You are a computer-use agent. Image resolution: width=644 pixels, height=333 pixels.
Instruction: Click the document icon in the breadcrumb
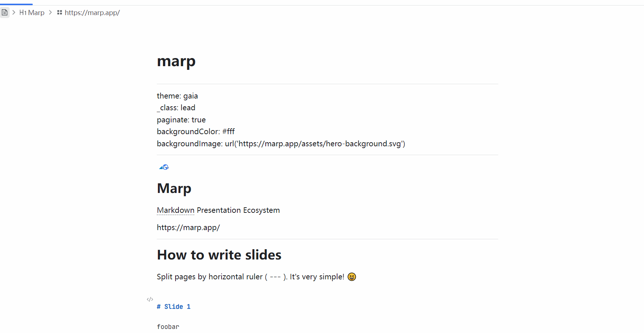4,12
